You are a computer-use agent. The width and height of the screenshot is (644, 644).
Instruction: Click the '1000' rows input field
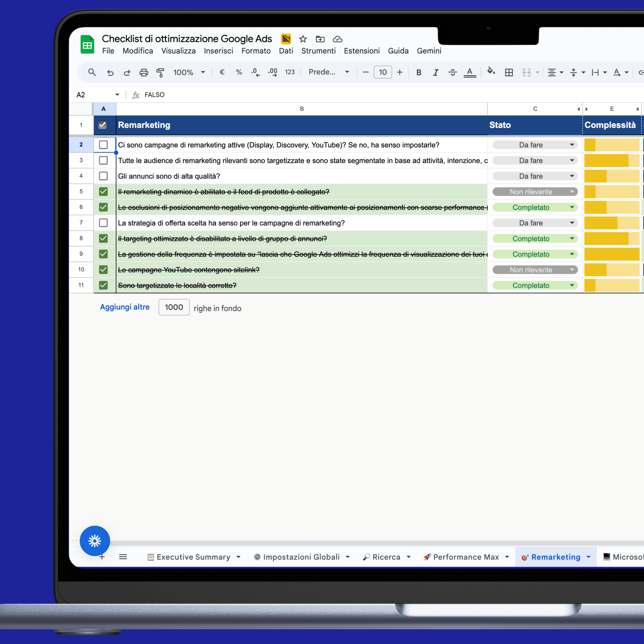(x=174, y=307)
